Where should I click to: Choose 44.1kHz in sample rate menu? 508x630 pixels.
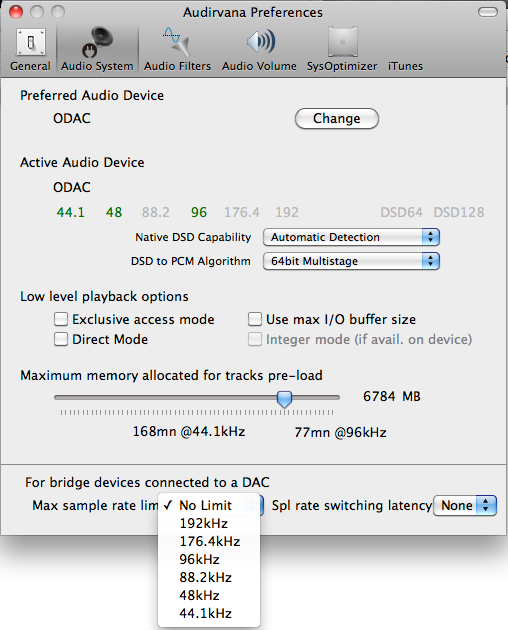coord(209,614)
